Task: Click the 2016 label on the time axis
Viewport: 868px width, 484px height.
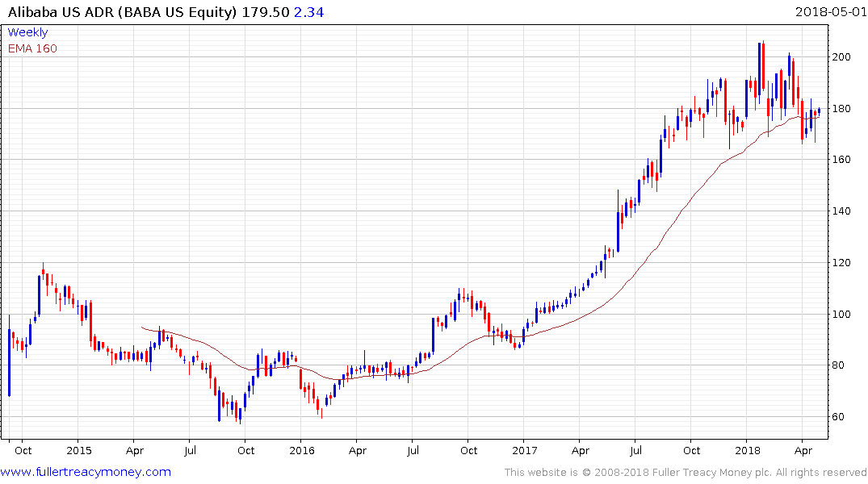Action: [x=302, y=450]
